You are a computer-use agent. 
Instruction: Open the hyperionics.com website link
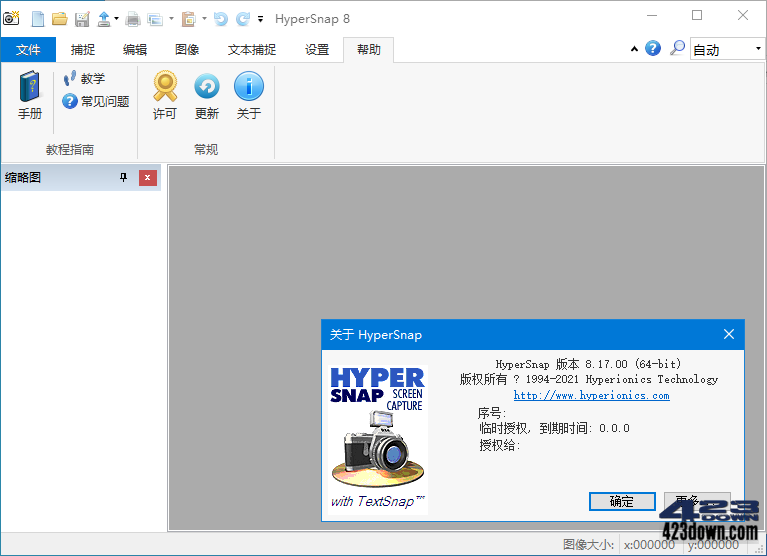pyautogui.click(x=591, y=395)
